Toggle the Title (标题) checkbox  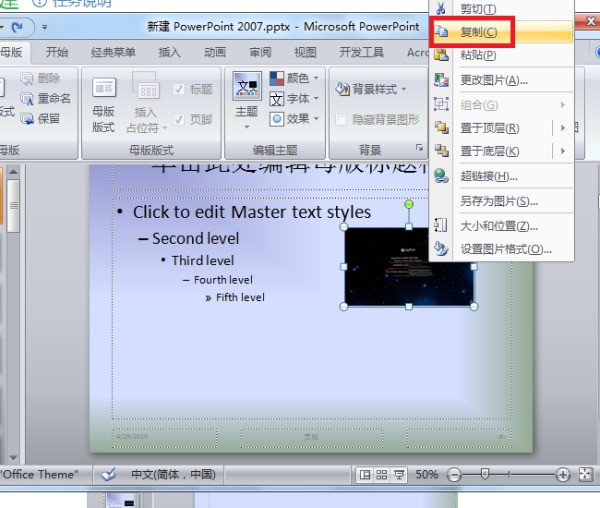(178, 89)
